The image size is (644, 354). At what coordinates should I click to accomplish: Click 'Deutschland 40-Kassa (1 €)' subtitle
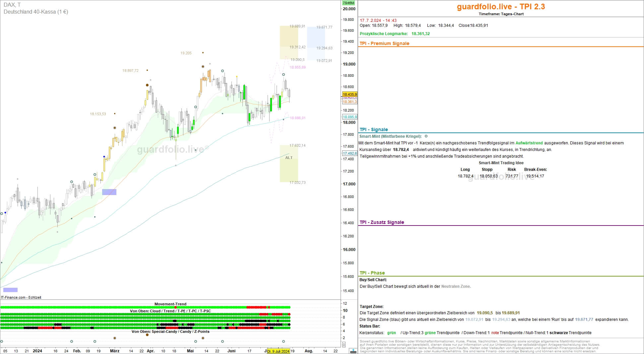coord(36,12)
